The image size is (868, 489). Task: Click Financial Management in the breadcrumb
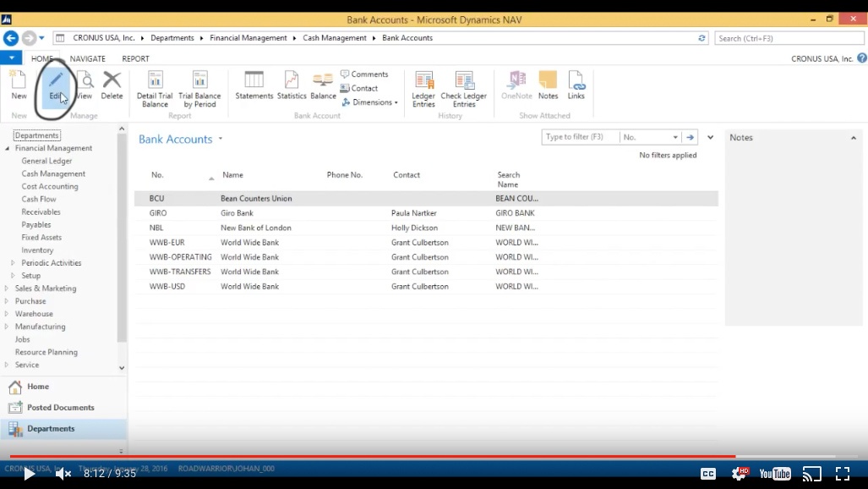248,38
